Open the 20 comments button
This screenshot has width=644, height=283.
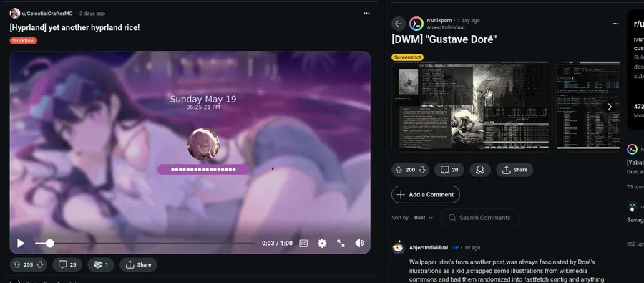449,170
